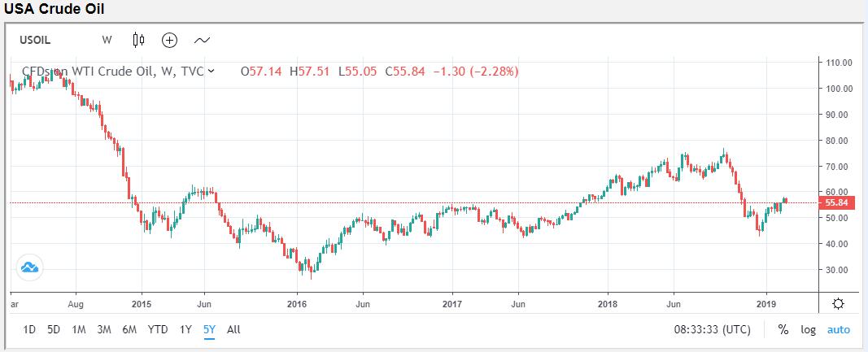868x352 pixels.
Task: Open the USOIL symbol search
Action: [36, 39]
